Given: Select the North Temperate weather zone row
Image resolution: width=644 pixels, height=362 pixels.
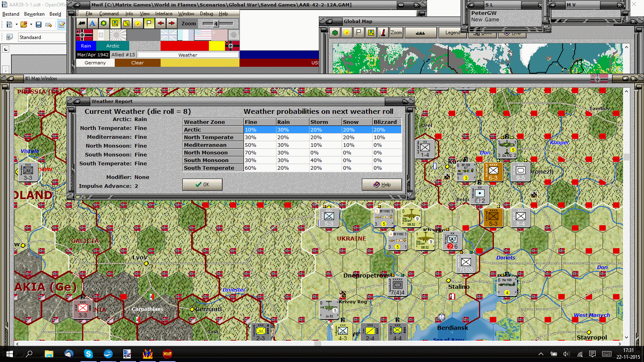Looking at the screenshot, I should coord(292,137).
